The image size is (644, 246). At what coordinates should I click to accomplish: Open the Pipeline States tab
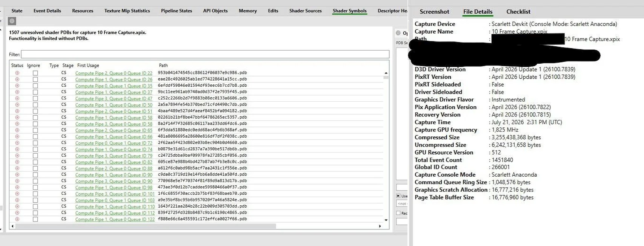[177, 11]
